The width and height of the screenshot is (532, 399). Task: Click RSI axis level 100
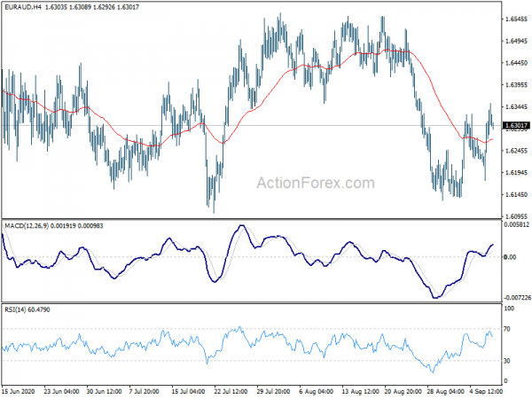[x=509, y=309]
